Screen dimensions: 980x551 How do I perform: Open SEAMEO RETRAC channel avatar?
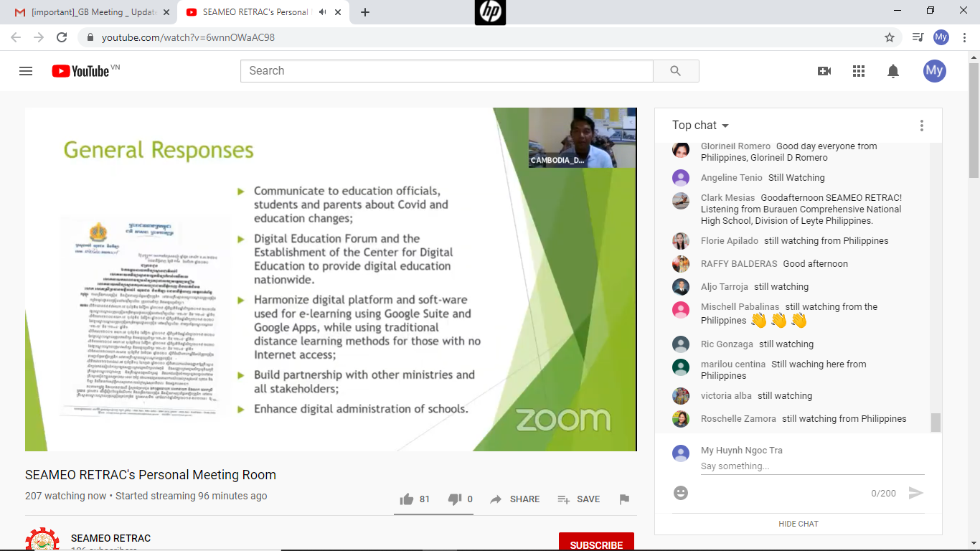[x=42, y=540]
